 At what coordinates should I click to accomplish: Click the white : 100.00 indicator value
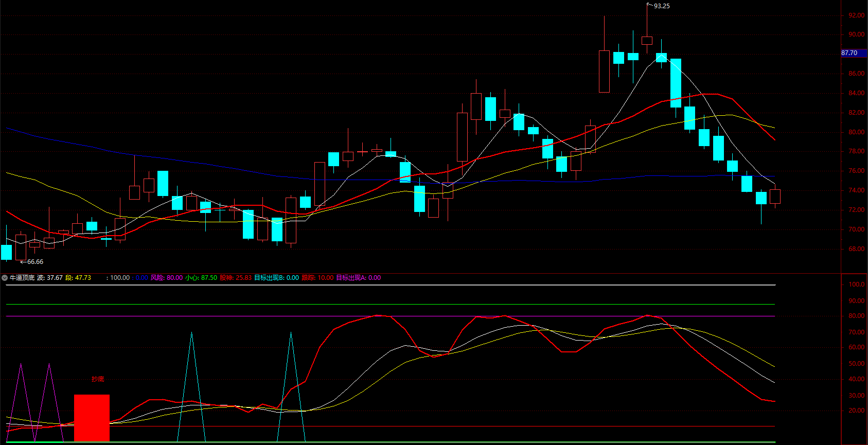click(118, 278)
